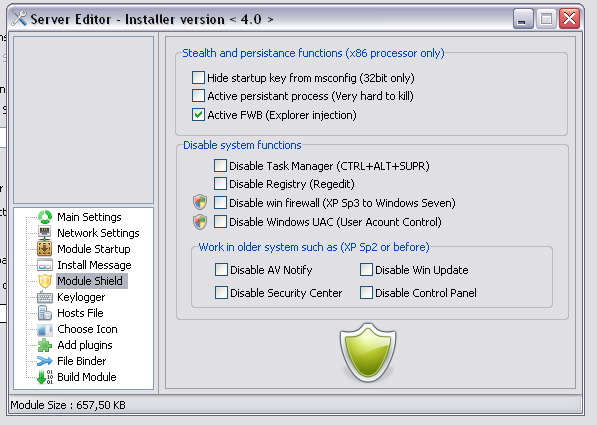Viewport: 597px width, 425px height.
Task: Open the Choose Icon page
Action: coord(87,329)
